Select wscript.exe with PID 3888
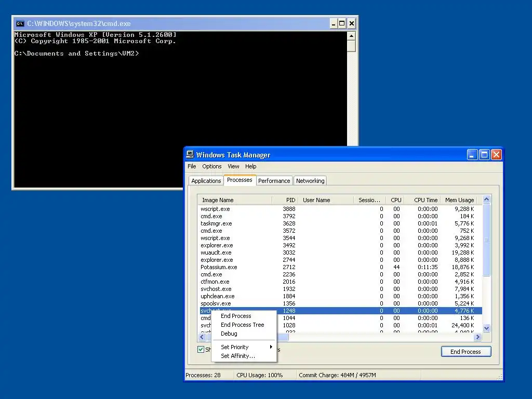Image resolution: width=532 pixels, height=399 pixels. pos(340,209)
